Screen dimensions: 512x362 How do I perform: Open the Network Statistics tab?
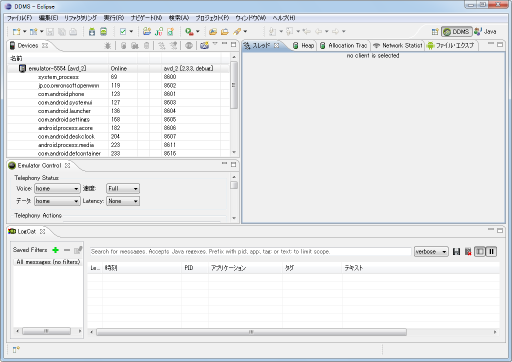tap(398, 46)
